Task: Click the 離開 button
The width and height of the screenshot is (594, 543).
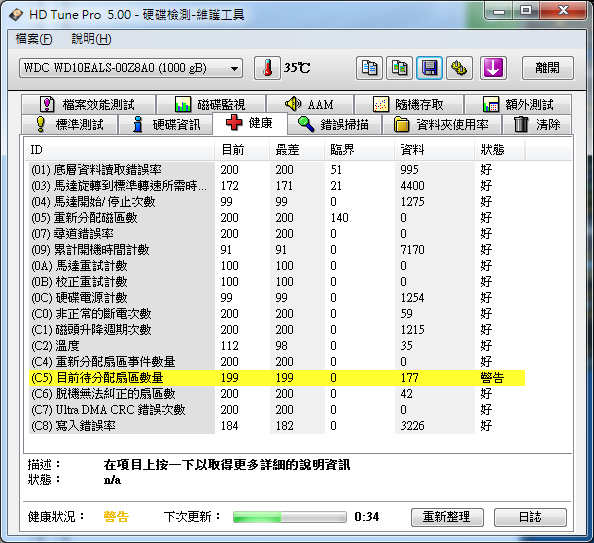Action: click(x=548, y=68)
